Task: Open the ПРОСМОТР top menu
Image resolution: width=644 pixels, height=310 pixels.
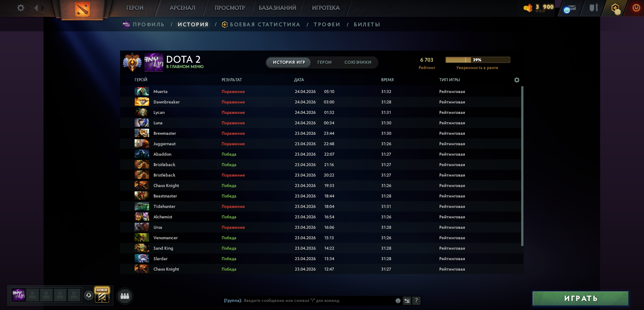Action: [230, 8]
